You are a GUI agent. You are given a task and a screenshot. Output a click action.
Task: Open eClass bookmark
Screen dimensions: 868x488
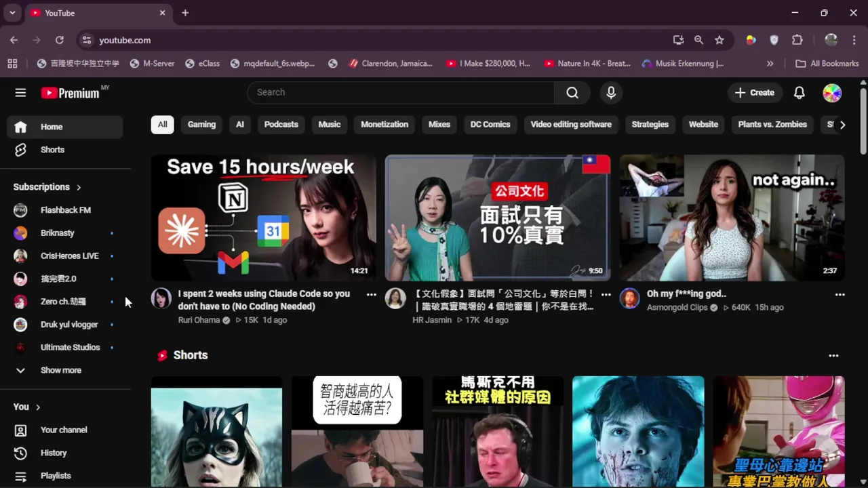pyautogui.click(x=202, y=64)
